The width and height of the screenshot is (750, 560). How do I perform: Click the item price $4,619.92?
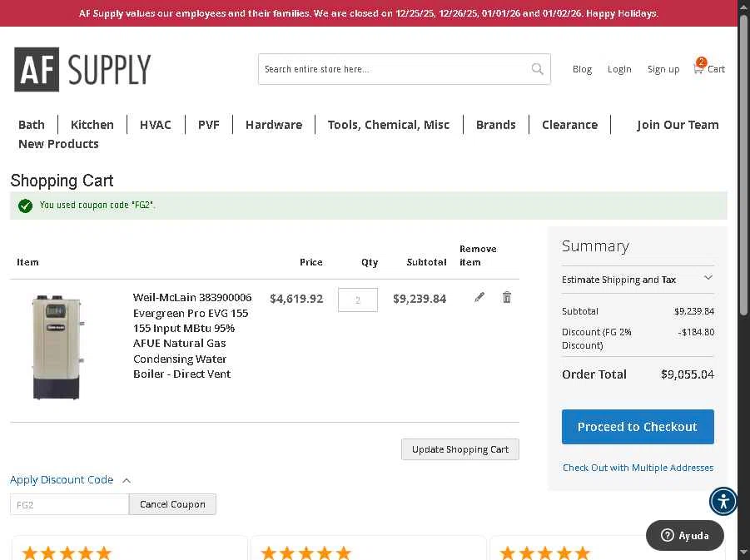point(296,299)
